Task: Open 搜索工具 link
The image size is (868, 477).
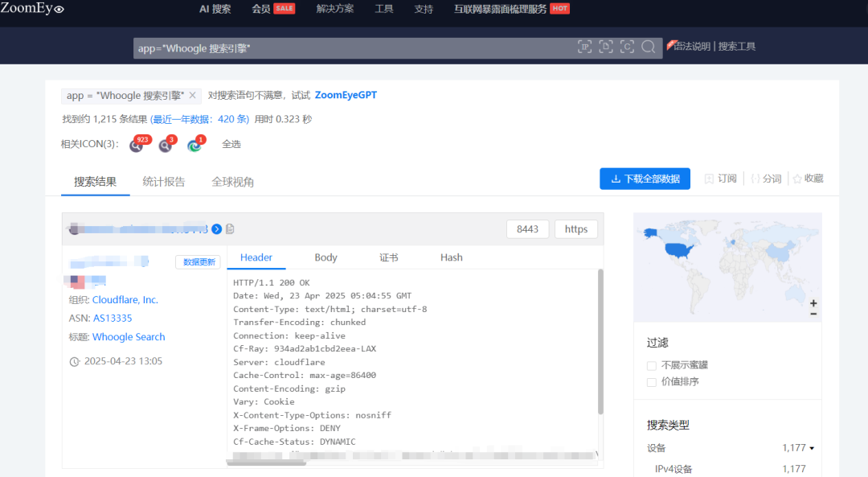Action: pos(737,47)
